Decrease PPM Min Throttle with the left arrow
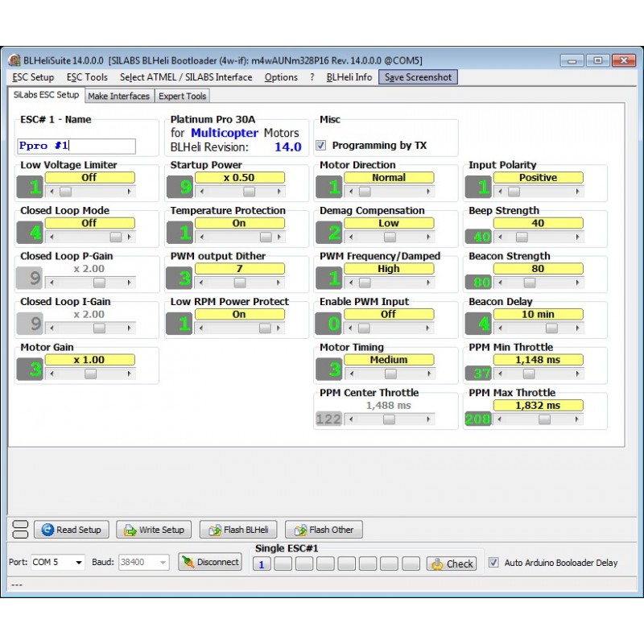 (x=500, y=374)
